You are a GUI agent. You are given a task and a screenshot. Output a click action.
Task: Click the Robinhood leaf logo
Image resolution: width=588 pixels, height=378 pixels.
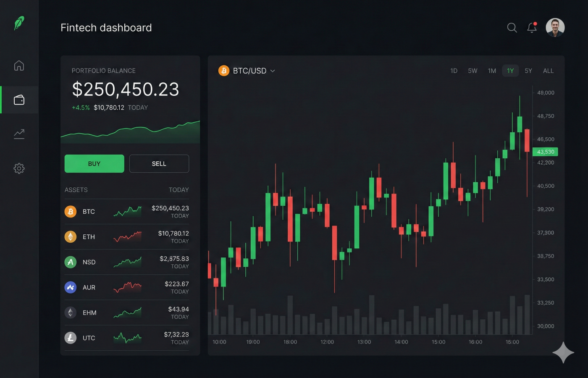[19, 23]
